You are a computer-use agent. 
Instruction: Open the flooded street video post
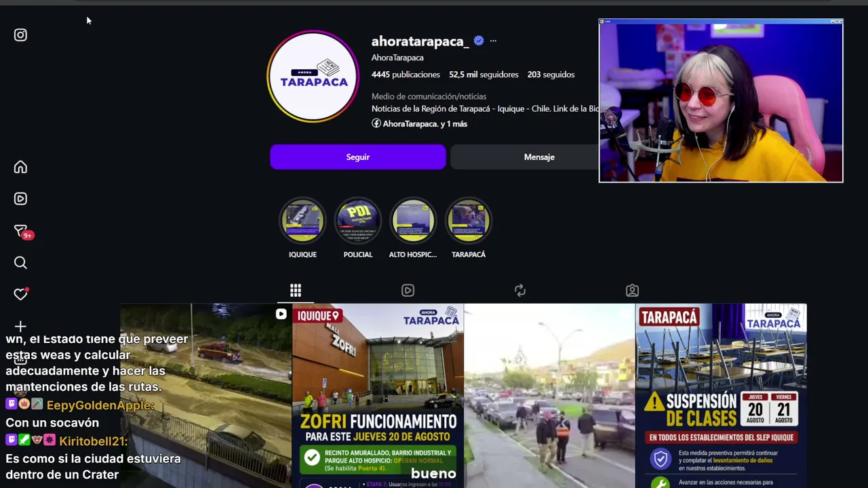point(206,396)
